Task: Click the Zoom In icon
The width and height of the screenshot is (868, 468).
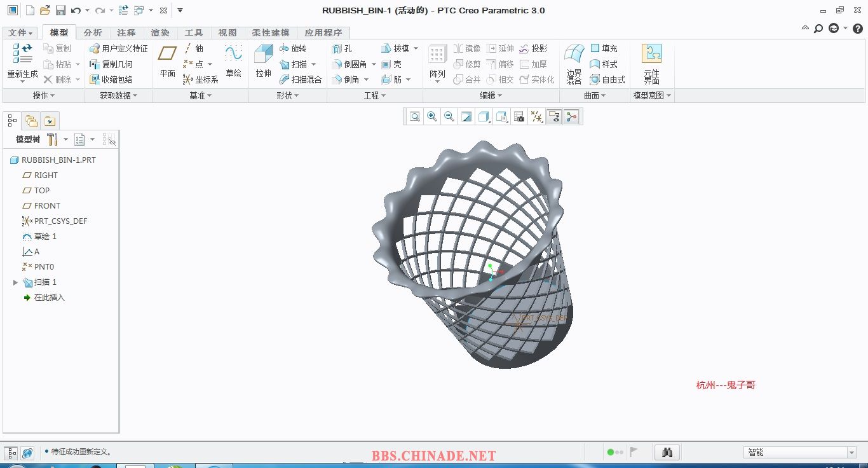Action: coord(432,116)
